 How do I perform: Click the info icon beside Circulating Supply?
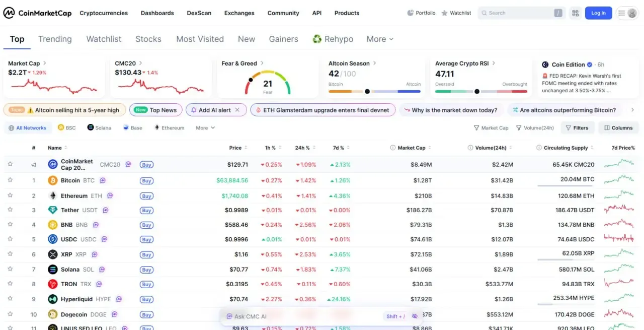click(539, 148)
